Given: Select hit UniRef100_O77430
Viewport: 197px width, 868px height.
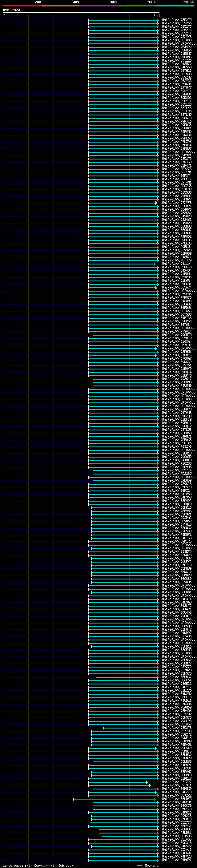Looking at the screenshot, I should tap(176, 636).
